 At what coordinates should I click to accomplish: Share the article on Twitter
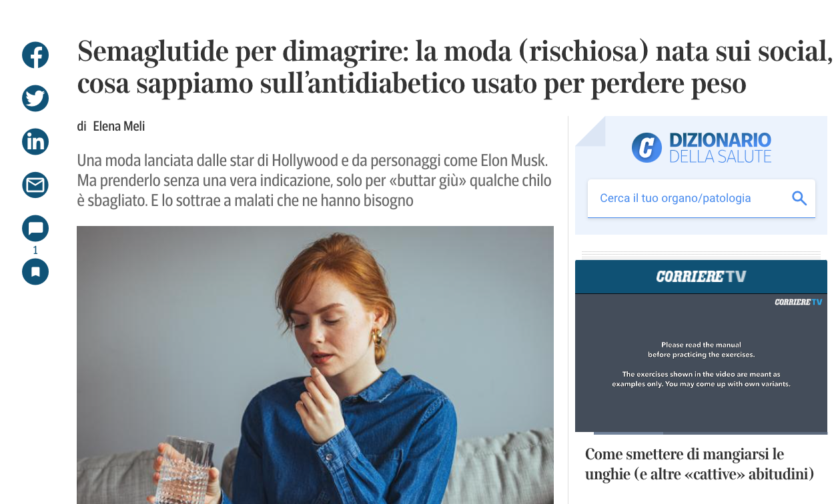[x=35, y=99]
